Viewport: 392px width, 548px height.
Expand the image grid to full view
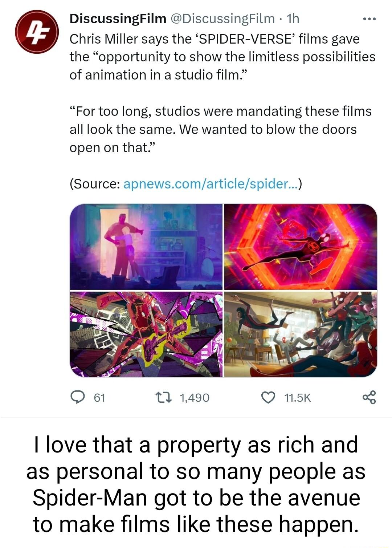(x=222, y=289)
